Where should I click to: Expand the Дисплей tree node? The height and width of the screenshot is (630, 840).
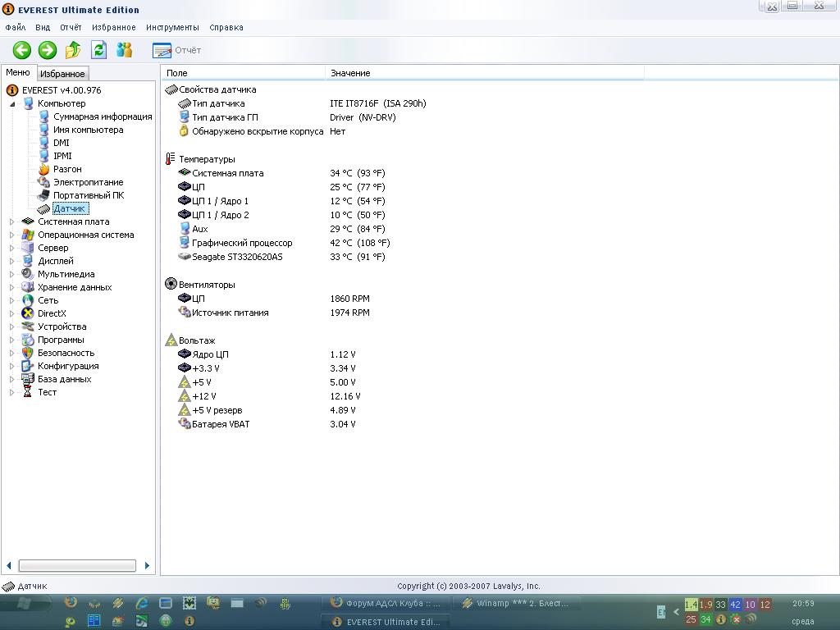(11, 261)
